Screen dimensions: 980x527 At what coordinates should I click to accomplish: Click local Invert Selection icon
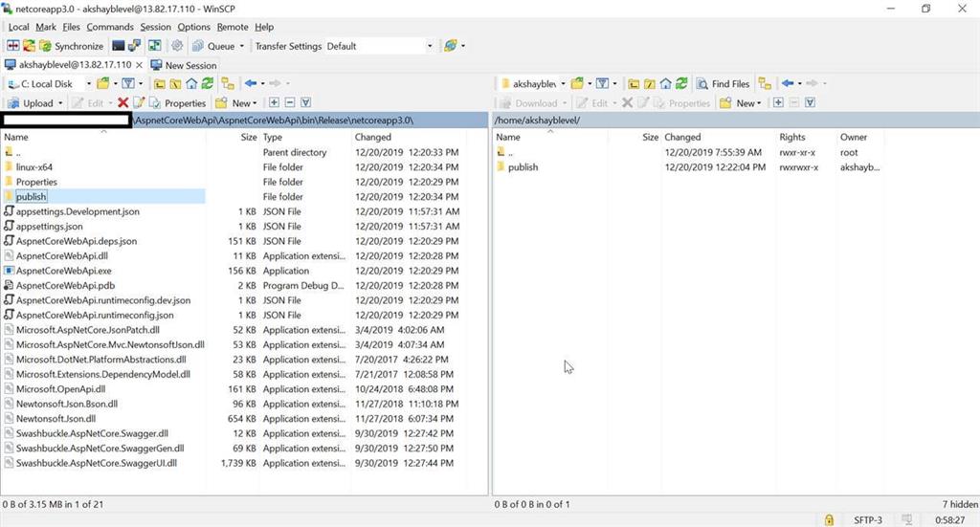(x=306, y=103)
